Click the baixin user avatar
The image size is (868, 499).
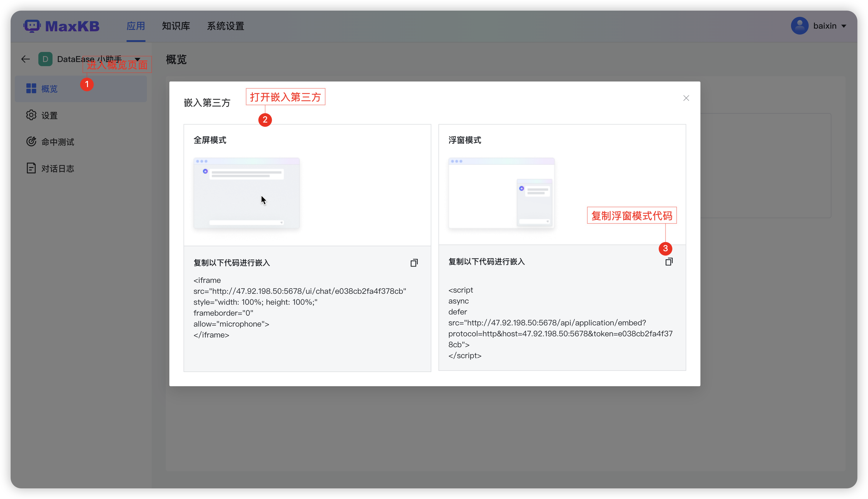click(x=800, y=26)
